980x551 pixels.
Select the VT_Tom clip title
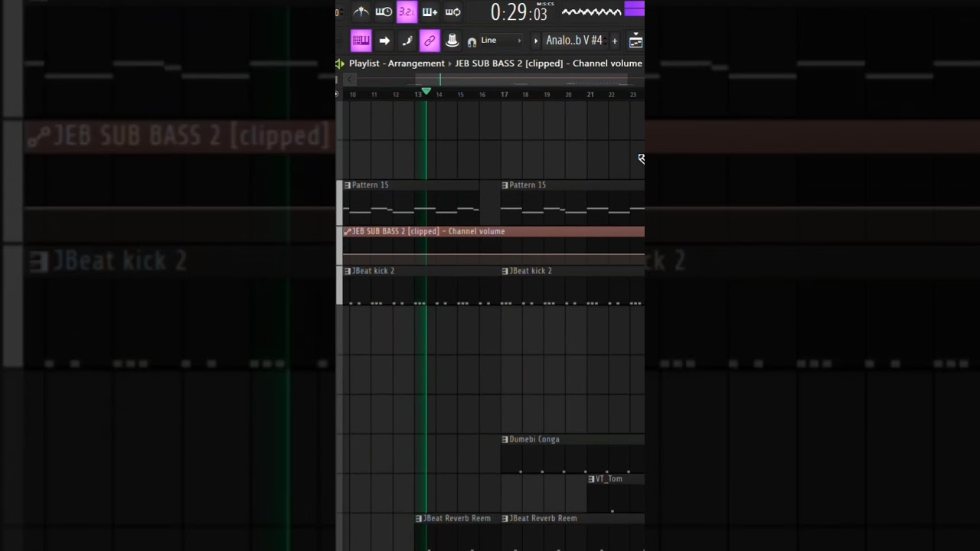point(609,479)
